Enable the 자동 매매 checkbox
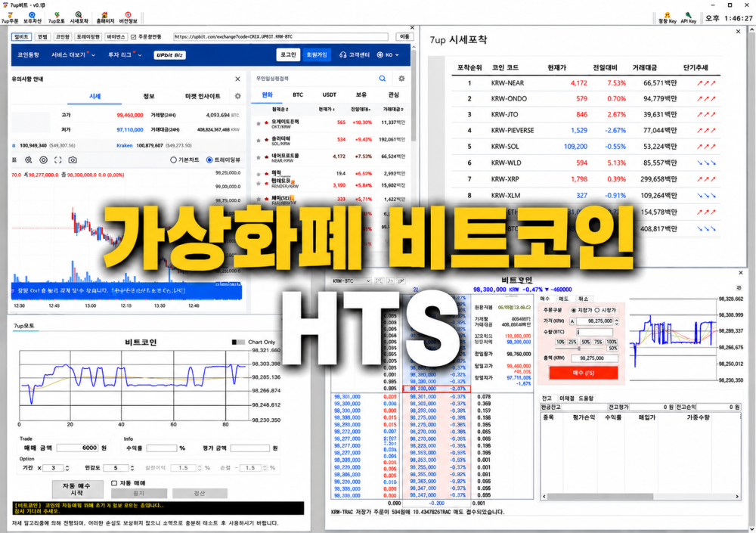 [114, 483]
